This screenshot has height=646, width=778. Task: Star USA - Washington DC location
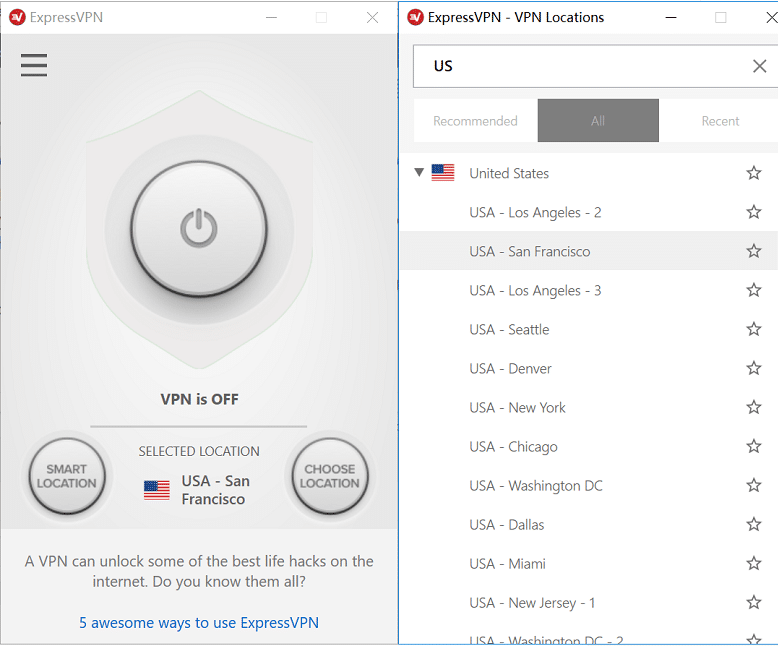click(754, 485)
